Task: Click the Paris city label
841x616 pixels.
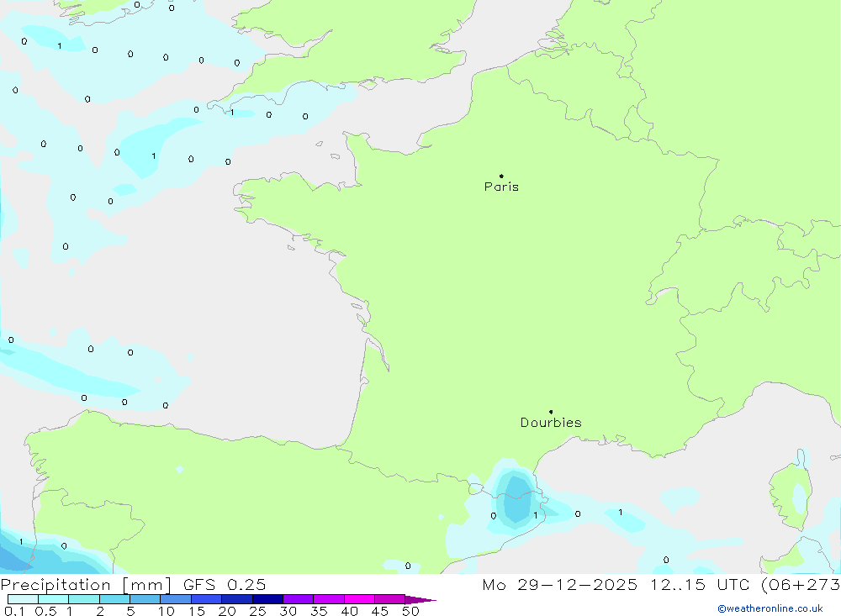Action: [501, 187]
